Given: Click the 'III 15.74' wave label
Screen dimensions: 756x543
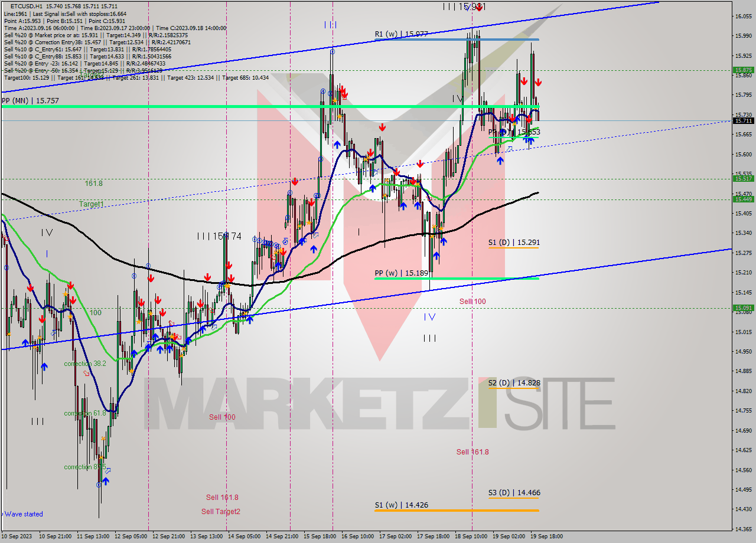Looking at the screenshot, I should coord(219,236).
